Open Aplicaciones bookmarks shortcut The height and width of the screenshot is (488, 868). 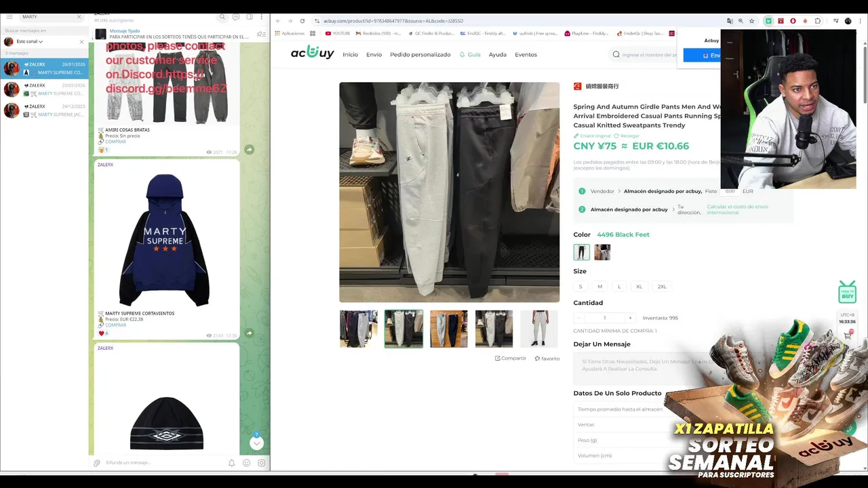pyautogui.click(x=290, y=33)
